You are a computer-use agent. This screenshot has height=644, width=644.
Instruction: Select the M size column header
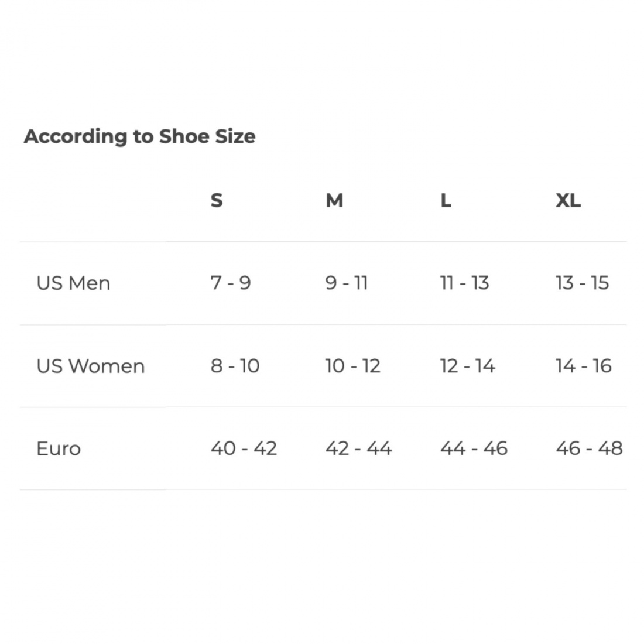click(334, 200)
